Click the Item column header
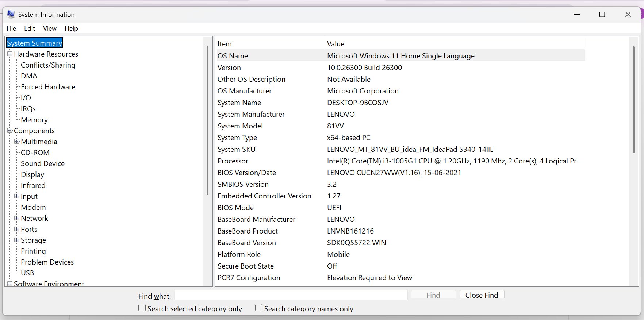644x320 pixels. 270,44
